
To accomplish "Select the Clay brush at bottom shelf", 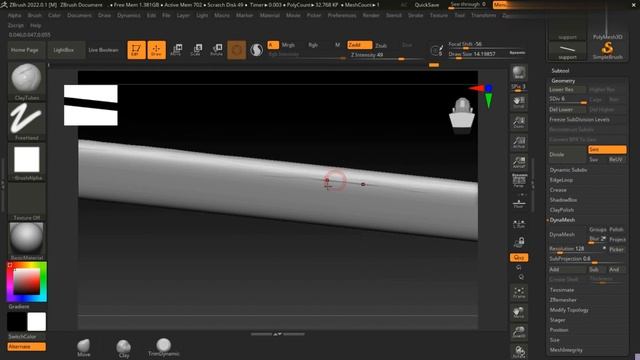I will [x=124, y=348].
